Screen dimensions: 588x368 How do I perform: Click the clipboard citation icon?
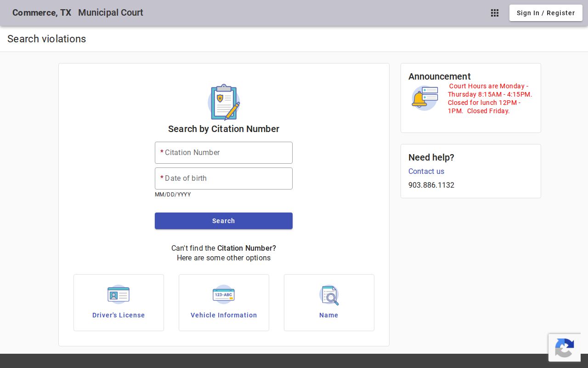click(x=224, y=102)
